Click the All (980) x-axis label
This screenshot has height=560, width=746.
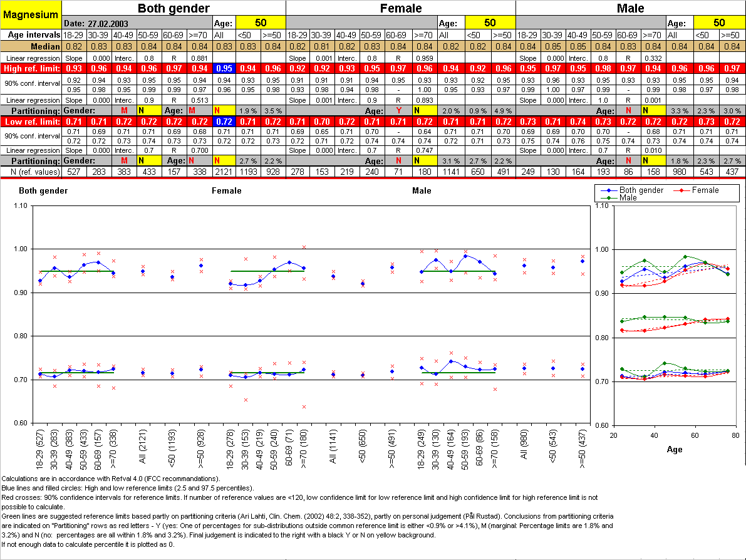[x=524, y=444]
